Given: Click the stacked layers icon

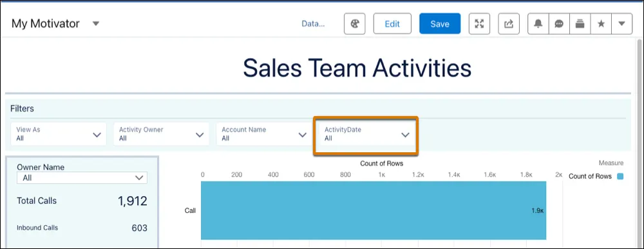Looking at the screenshot, I should coord(580,24).
